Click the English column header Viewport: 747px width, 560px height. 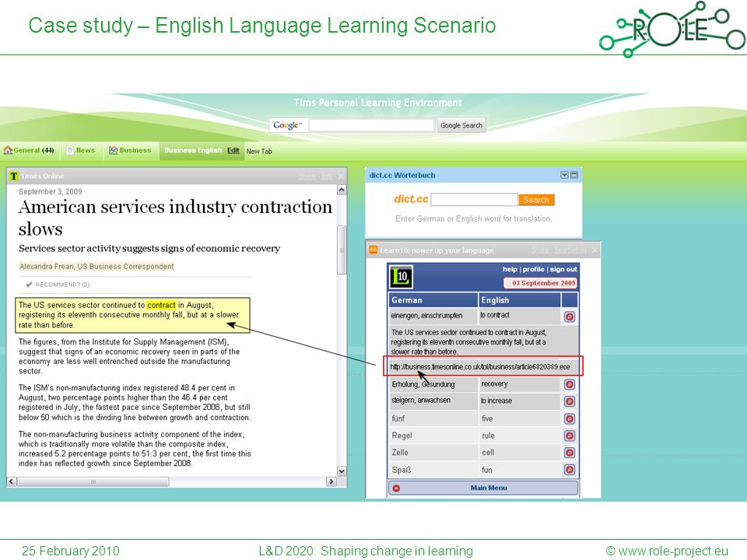click(x=519, y=300)
